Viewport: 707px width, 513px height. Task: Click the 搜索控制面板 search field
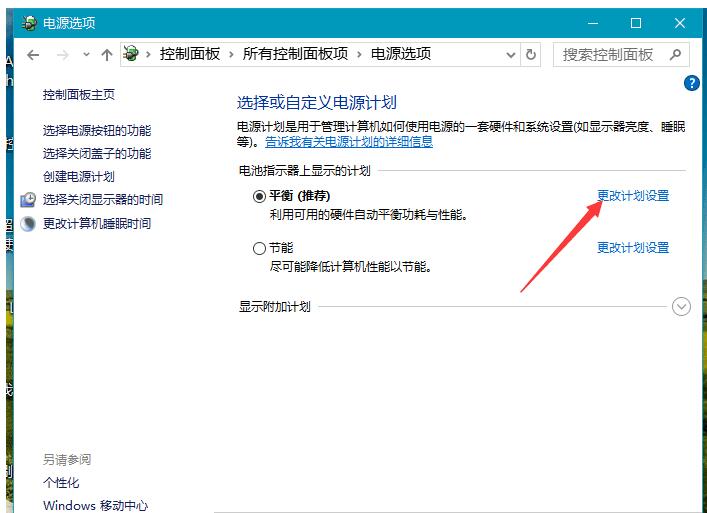pos(608,55)
